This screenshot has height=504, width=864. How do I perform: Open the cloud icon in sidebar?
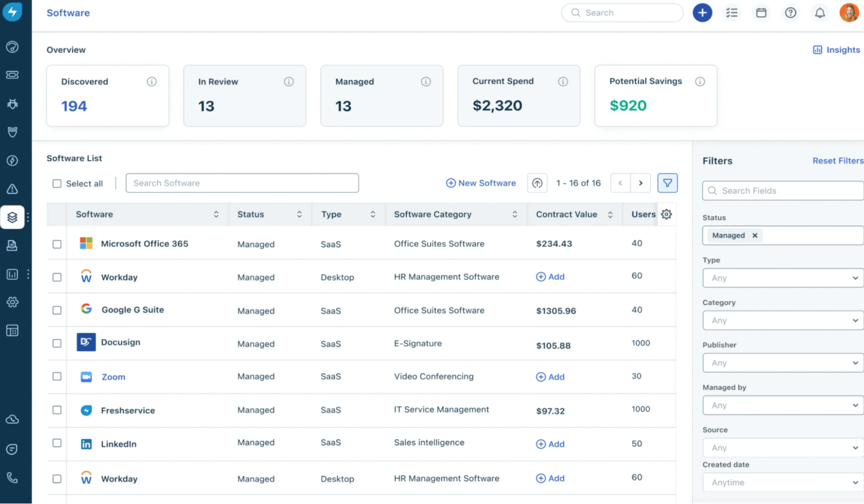coord(12,419)
